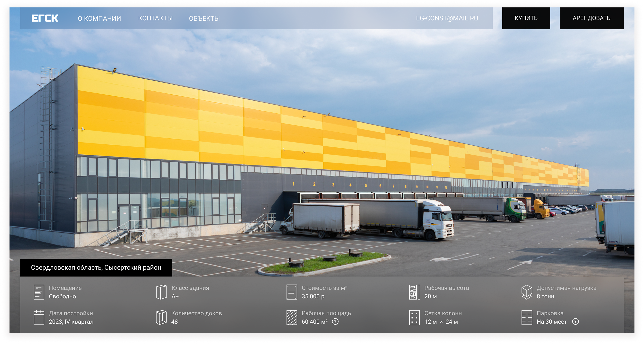
Task: Open the Объекты section
Action: (x=204, y=19)
